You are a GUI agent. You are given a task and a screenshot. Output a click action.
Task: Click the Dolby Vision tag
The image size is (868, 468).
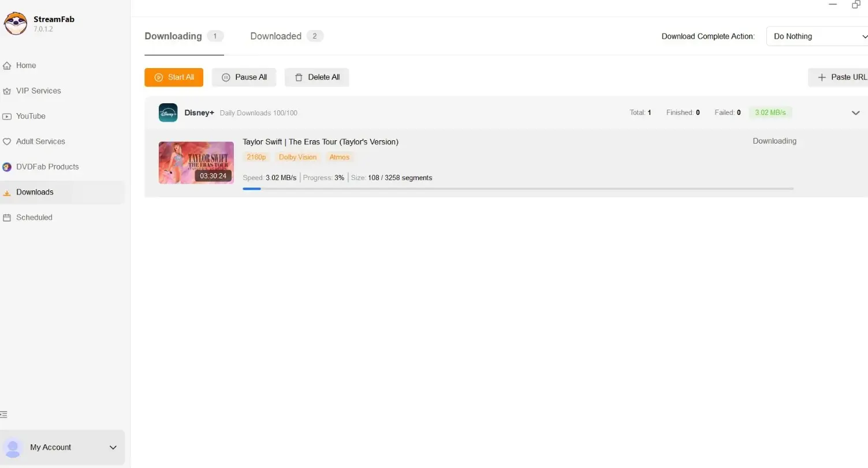298,157
